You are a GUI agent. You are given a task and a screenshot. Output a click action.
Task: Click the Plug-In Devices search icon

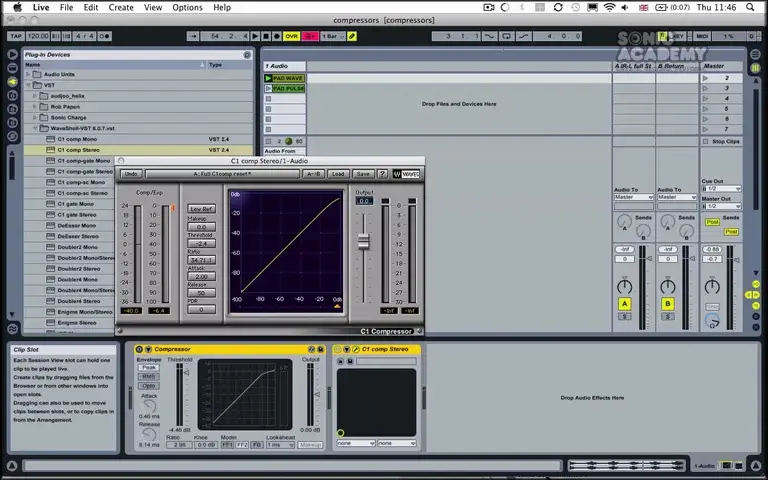247,55
